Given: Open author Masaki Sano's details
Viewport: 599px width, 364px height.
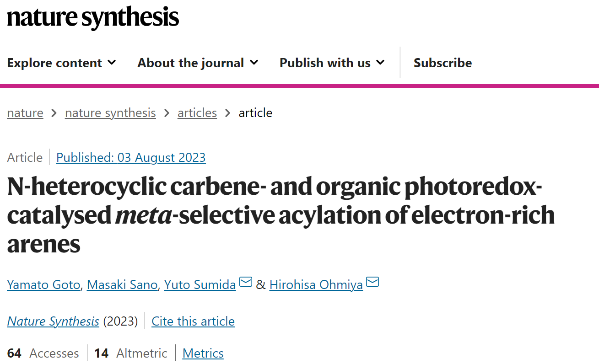Looking at the screenshot, I should pyautogui.click(x=123, y=284).
